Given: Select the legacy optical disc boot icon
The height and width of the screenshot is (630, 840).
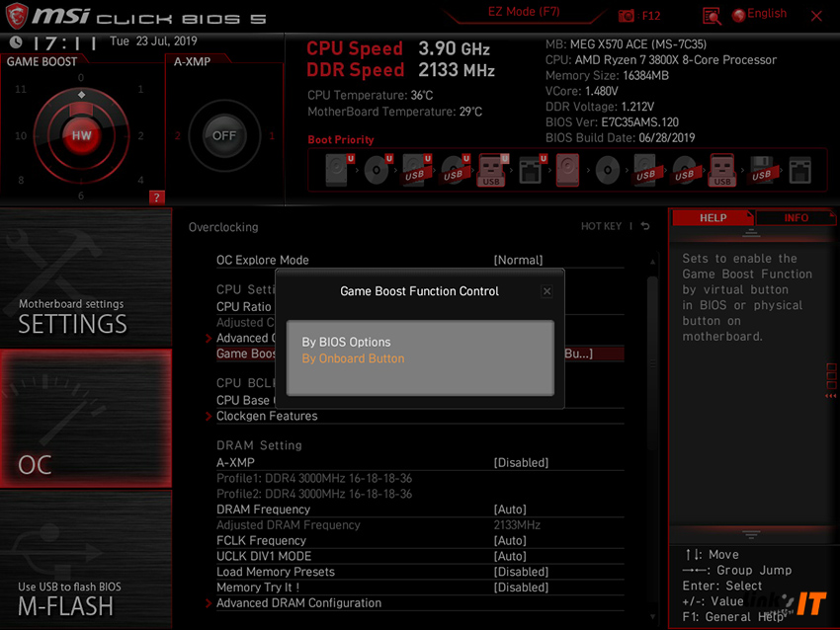Looking at the screenshot, I should click(608, 170).
